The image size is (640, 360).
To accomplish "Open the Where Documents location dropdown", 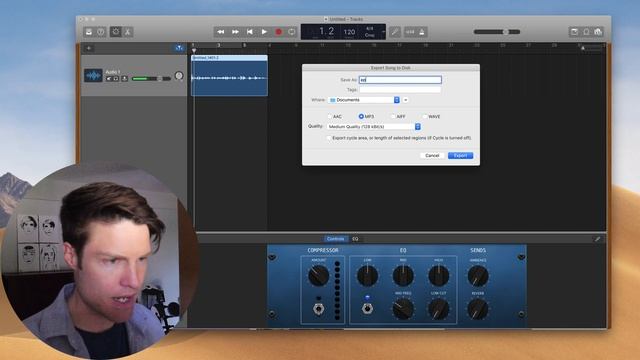I will pyautogui.click(x=364, y=100).
